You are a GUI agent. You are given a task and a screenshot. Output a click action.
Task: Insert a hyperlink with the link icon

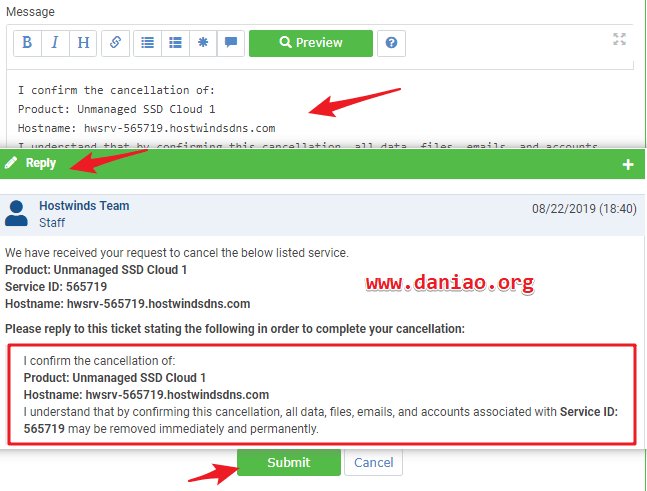point(116,43)
